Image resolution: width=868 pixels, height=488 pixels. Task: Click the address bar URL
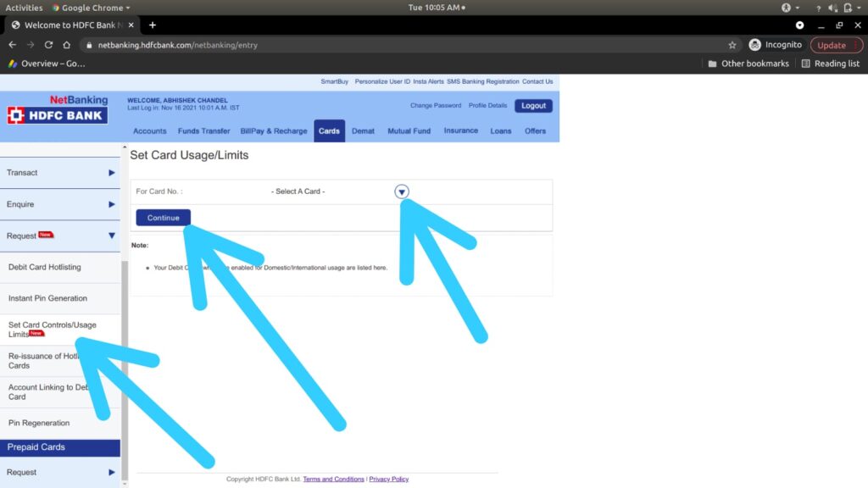tap(178, 46)
